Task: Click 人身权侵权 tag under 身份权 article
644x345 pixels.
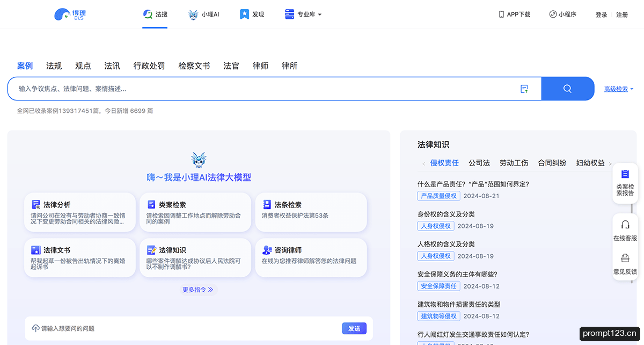Action: point(436,226)
